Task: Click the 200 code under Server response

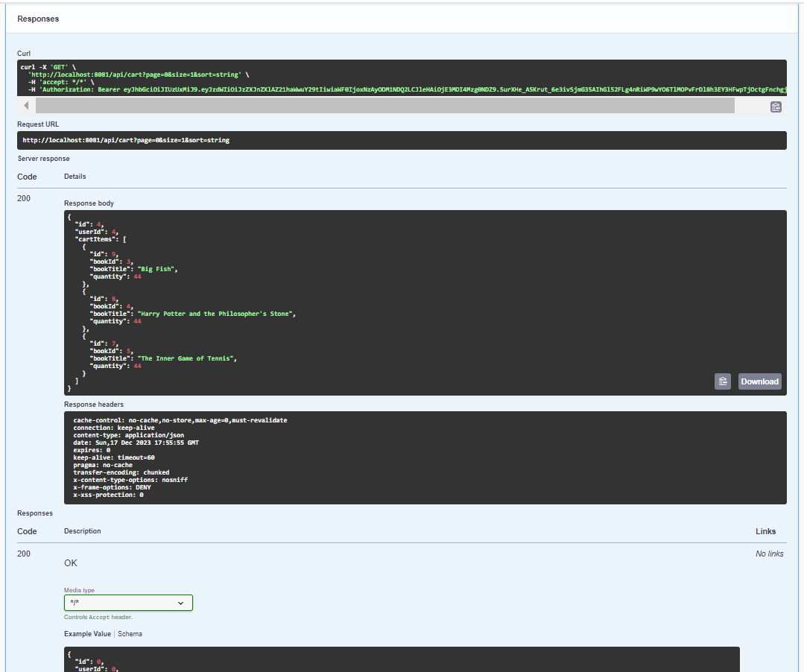Action: pyautogui.click(x=24, y=199)
